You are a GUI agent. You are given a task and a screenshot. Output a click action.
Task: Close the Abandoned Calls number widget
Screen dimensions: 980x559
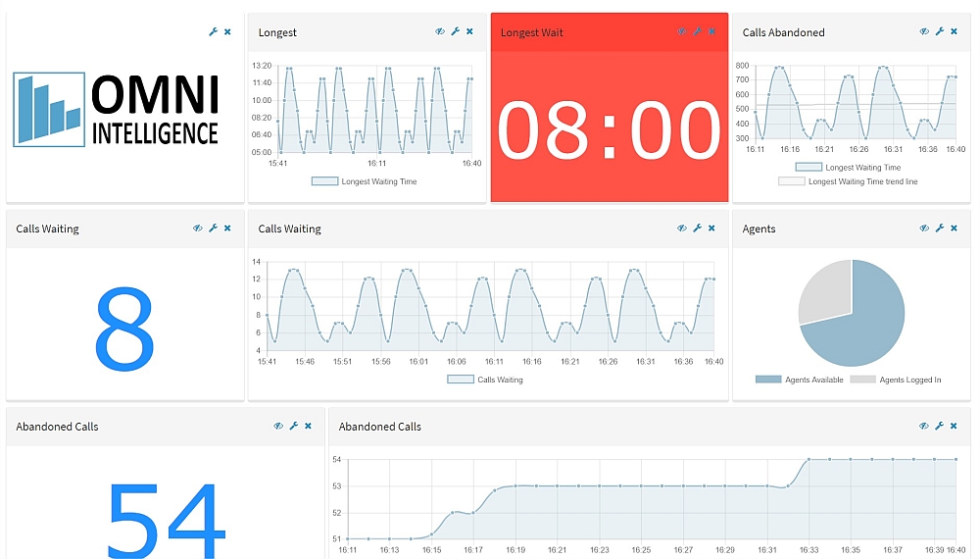click(x=308, y=426)
